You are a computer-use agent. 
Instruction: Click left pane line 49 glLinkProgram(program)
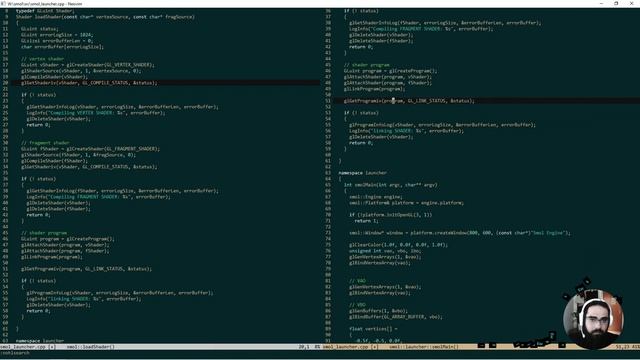[52, 257]
